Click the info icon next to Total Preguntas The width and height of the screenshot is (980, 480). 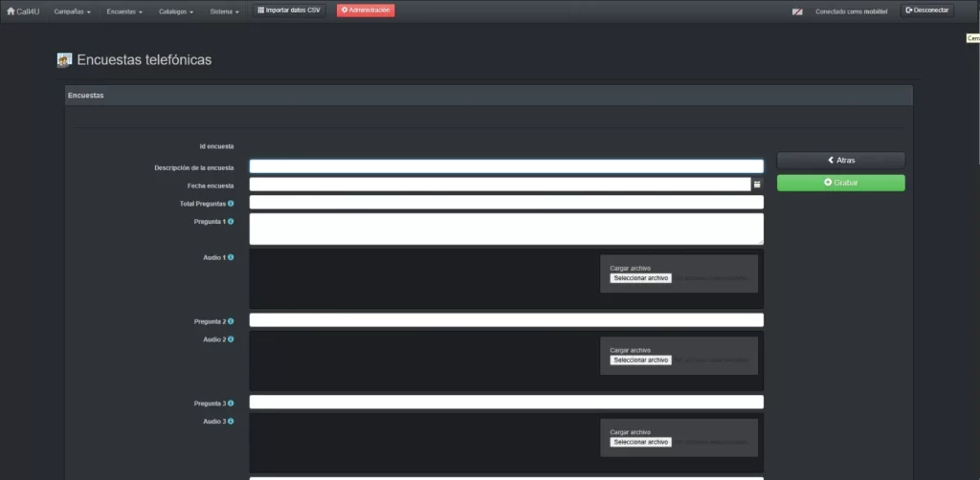point(231,203)
